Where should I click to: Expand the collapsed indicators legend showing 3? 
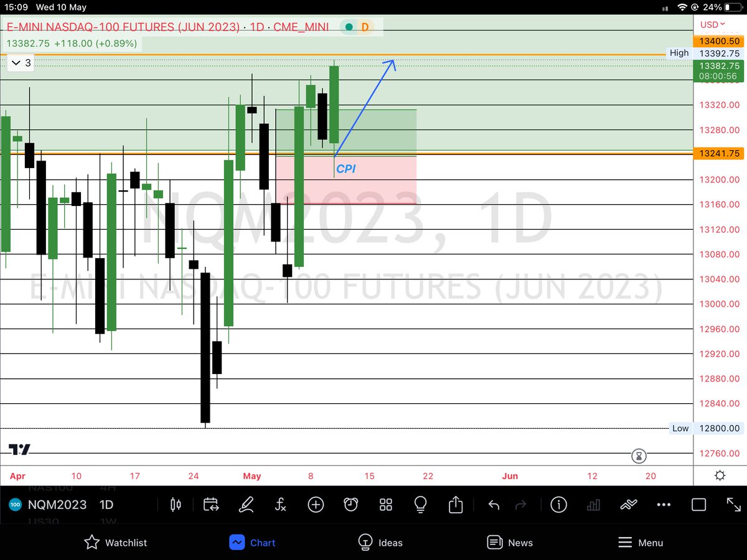(21, 63)
